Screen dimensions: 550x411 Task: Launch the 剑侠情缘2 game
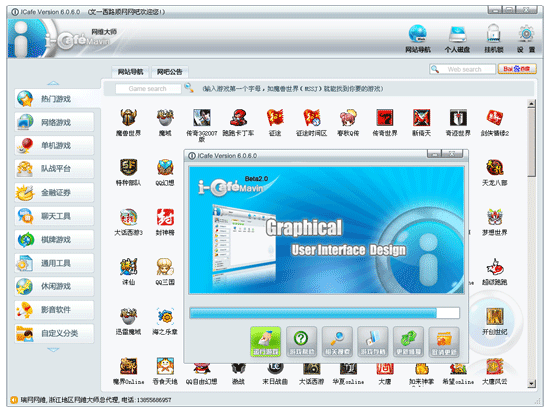pos(495,117)
